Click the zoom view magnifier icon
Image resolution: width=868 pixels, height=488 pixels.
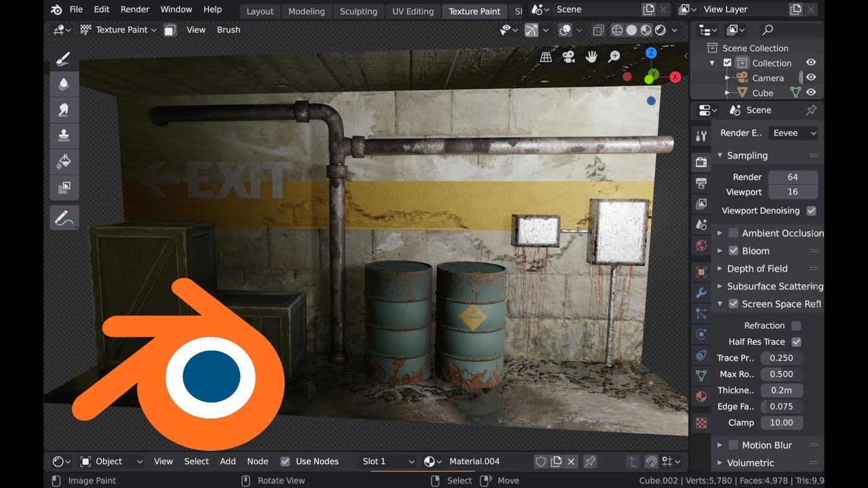(614, 57)
